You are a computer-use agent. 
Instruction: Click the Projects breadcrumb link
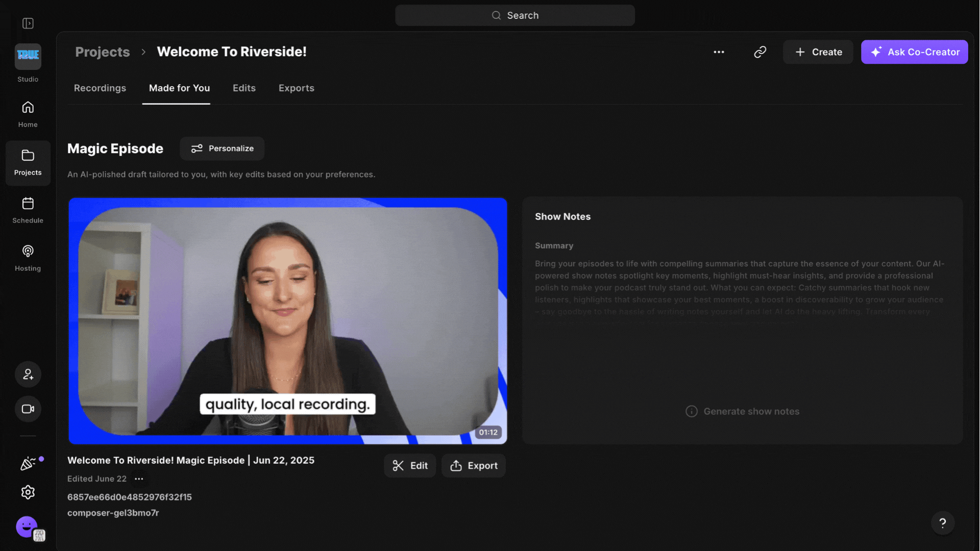point(103,52)
